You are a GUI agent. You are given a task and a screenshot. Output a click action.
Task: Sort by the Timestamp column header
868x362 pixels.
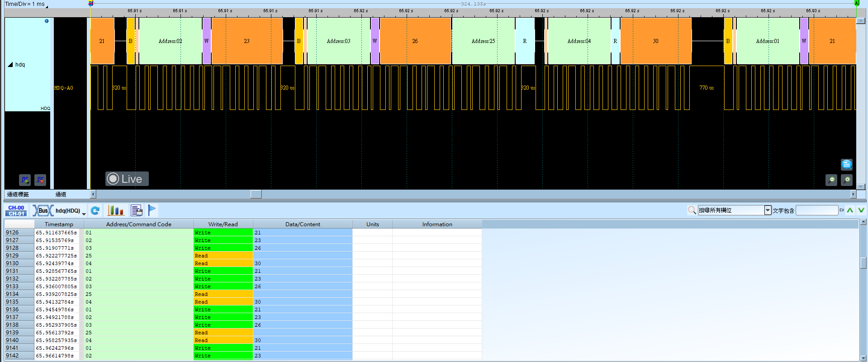(59, 224)
